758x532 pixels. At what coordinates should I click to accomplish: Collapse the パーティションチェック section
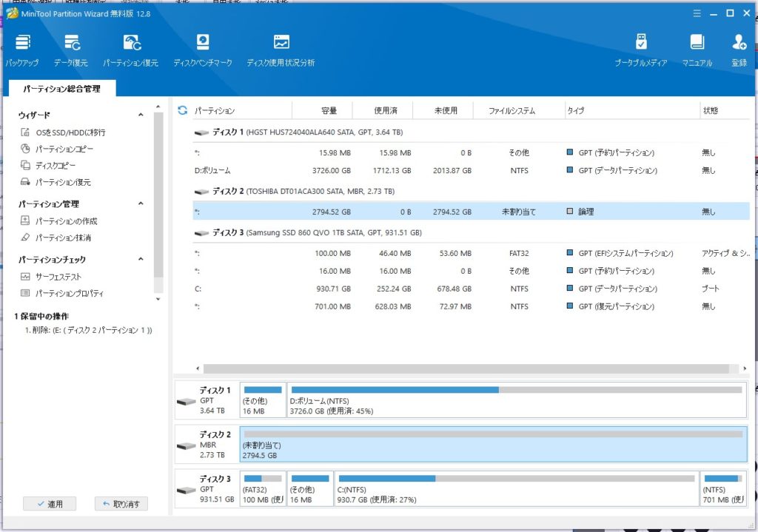(x=140, y=260)
